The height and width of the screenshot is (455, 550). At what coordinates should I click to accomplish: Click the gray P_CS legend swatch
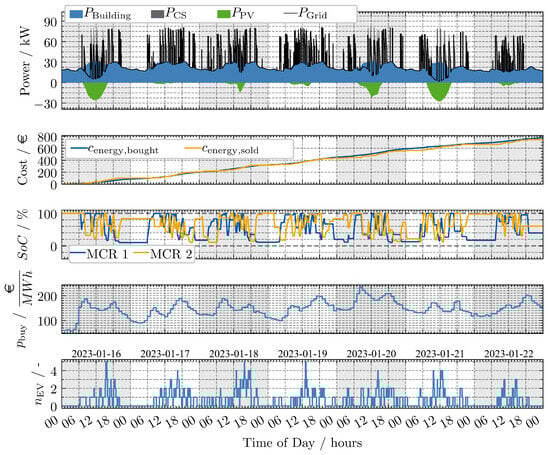157,14
